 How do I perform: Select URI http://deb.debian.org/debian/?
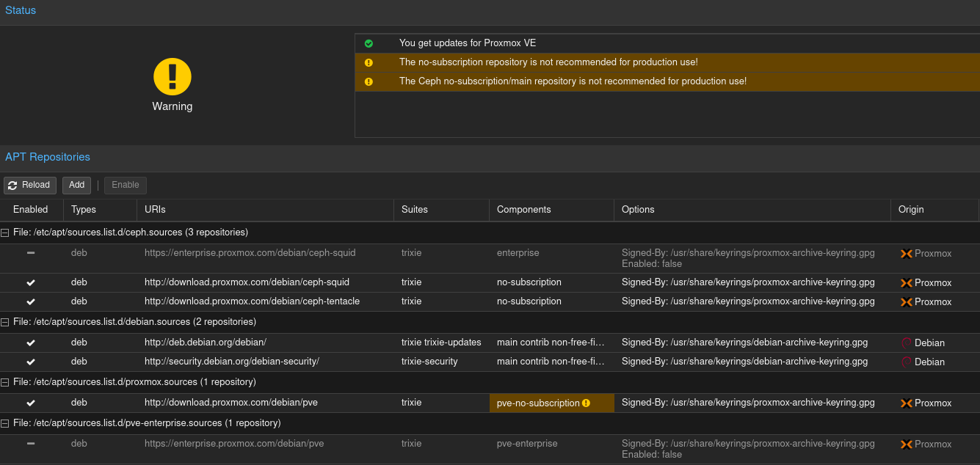click(206, 343)
